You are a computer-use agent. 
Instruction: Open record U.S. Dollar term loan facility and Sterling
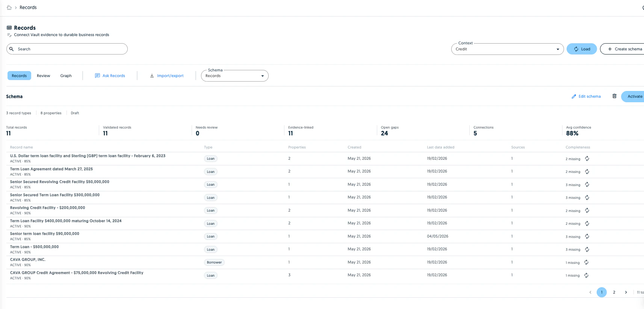click(88, 156)
